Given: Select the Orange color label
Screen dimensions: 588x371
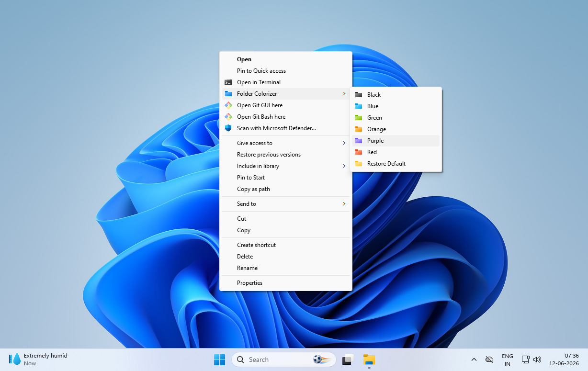Looking at the screenshot, I should pos(376,129).
